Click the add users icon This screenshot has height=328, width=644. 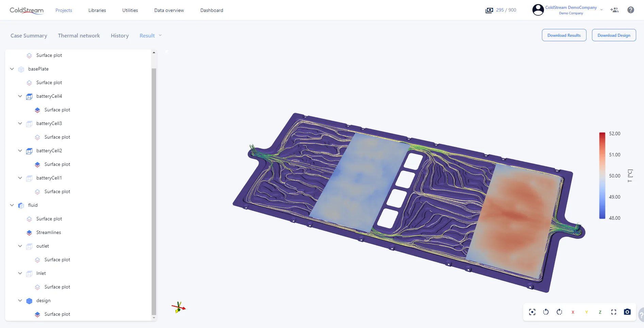click(x=614, y=10)
